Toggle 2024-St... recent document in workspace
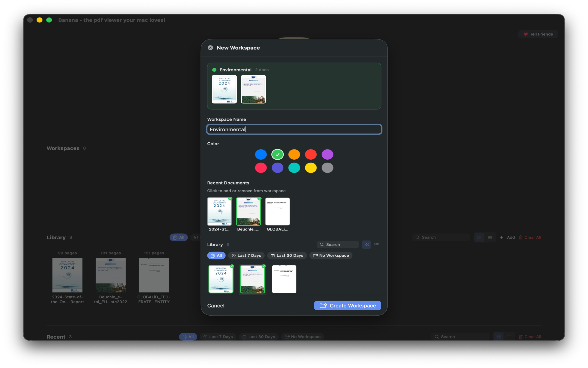 pyautogui.click(x=219, y=212)
